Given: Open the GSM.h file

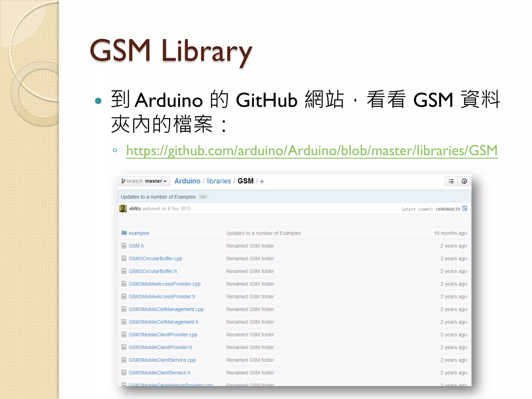Looking at the screenshot, I should point(136,246).
